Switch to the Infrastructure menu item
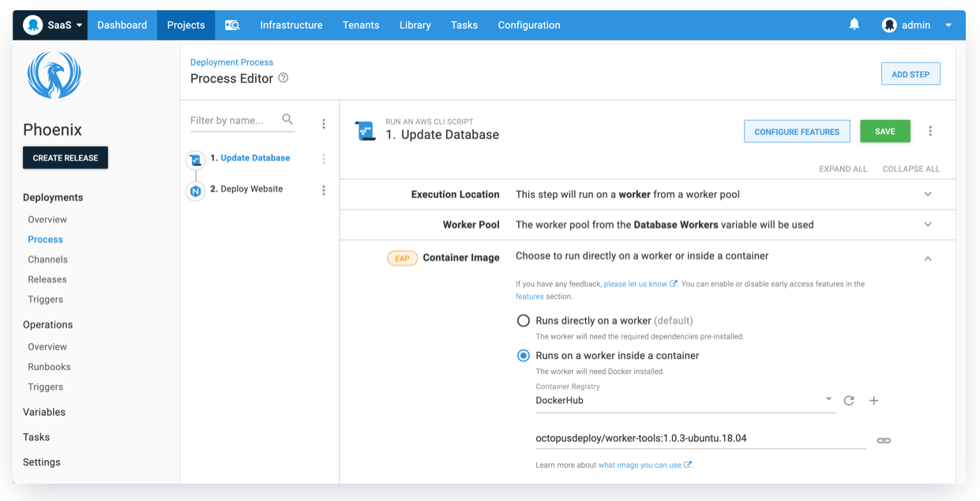Viewport: 980px width, 501px height. point(291,24)
